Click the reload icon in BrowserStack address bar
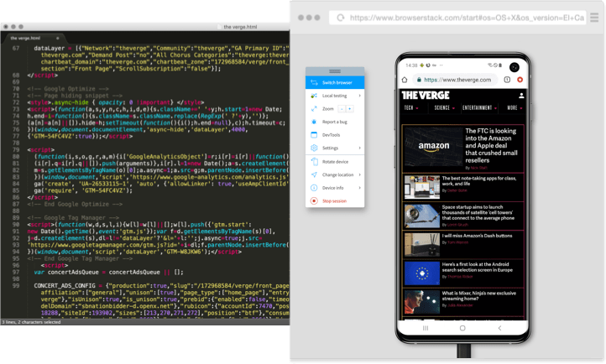Viewport: 606px width, 364px height. tap(341, 18)
